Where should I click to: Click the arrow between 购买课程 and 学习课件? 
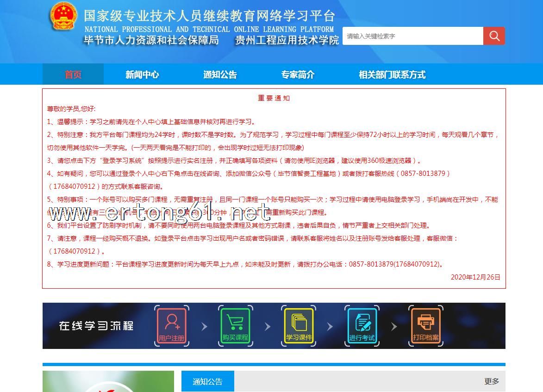click(267, 327)
